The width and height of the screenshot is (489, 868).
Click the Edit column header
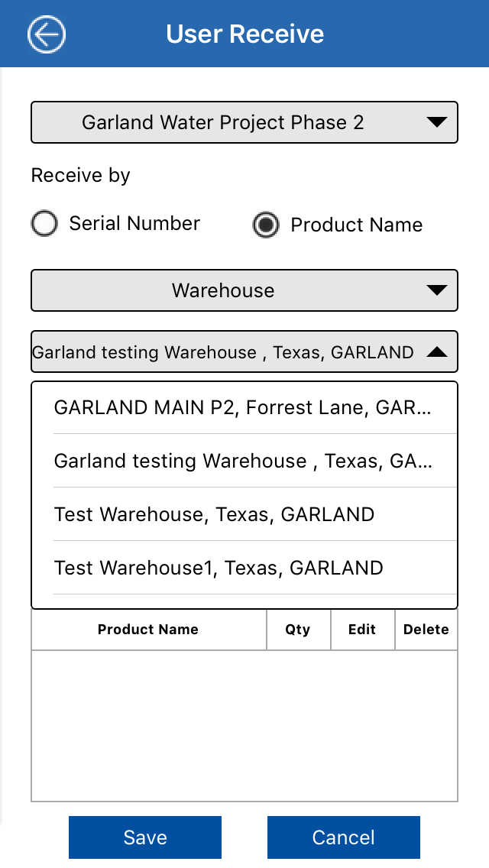362,630
